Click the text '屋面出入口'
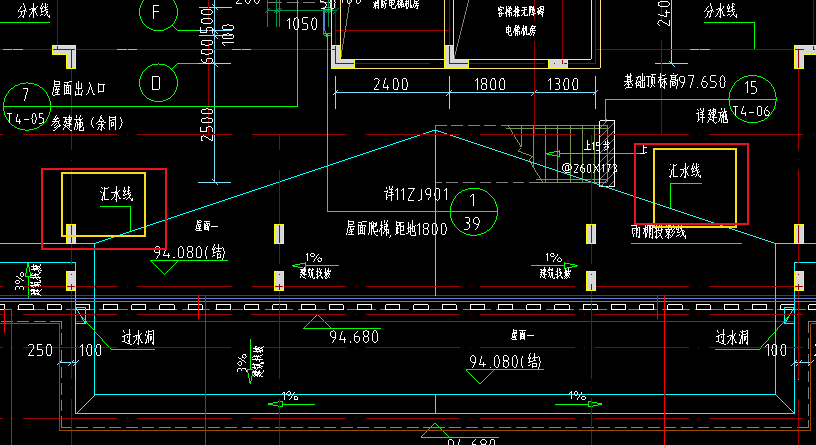This screenshot has height=445, width=816. (79, 88)
